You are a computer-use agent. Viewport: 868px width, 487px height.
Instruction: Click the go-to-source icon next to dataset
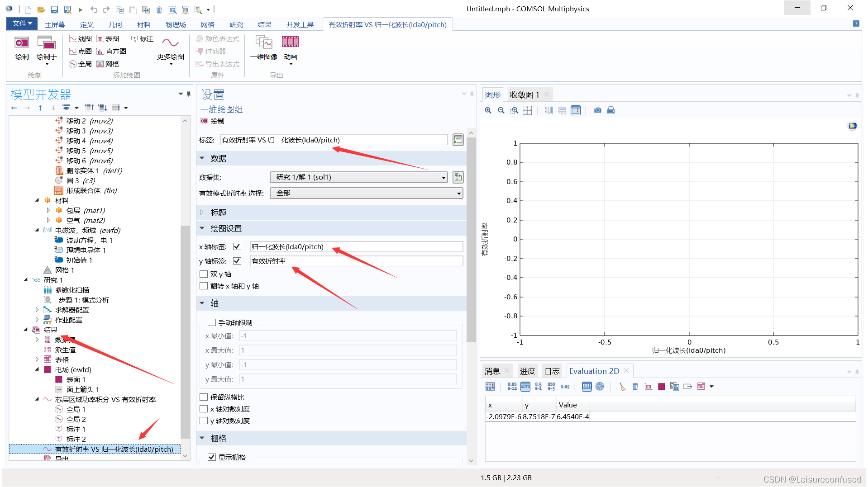click(458, 177)
